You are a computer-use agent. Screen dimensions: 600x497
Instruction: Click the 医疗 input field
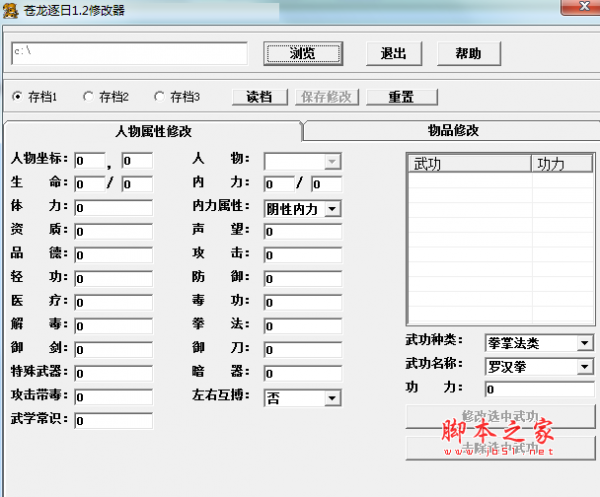pos(114,303)
